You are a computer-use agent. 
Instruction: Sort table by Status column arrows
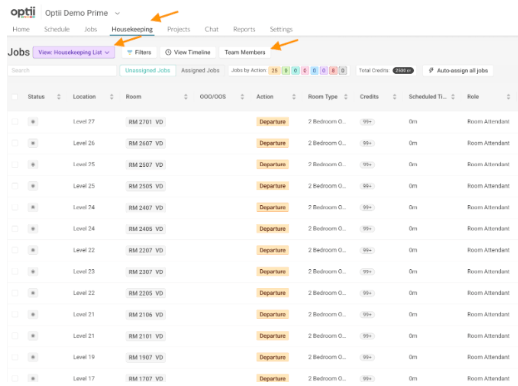59,97
